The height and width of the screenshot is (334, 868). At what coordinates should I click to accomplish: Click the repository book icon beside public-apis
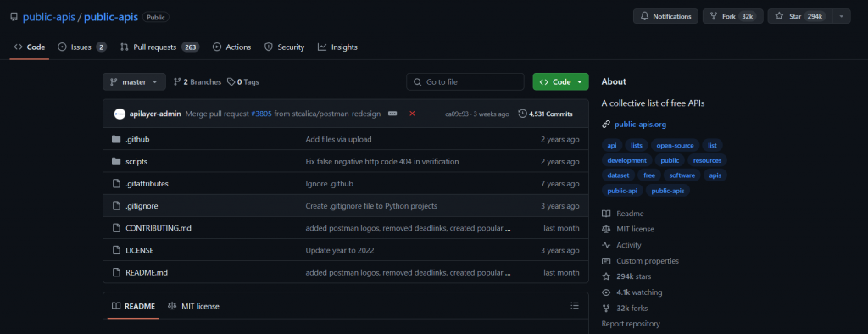coord(14,17)
